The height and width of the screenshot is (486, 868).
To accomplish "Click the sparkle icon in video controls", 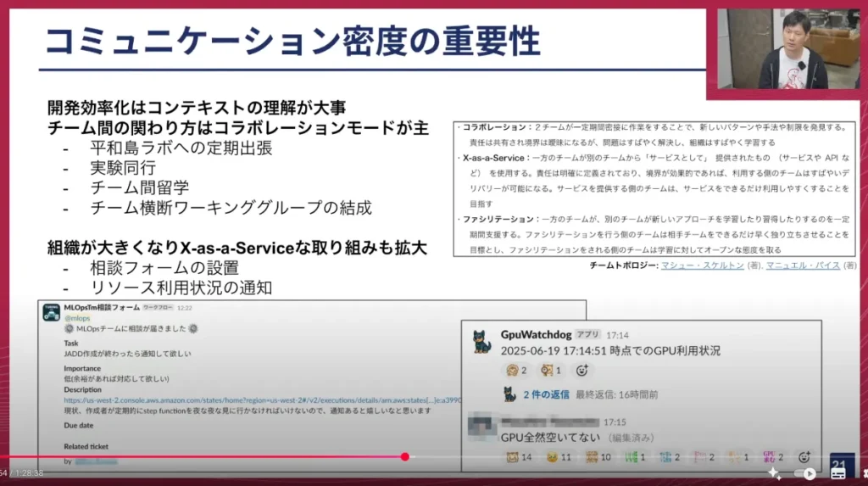I will tap(774, 473).
